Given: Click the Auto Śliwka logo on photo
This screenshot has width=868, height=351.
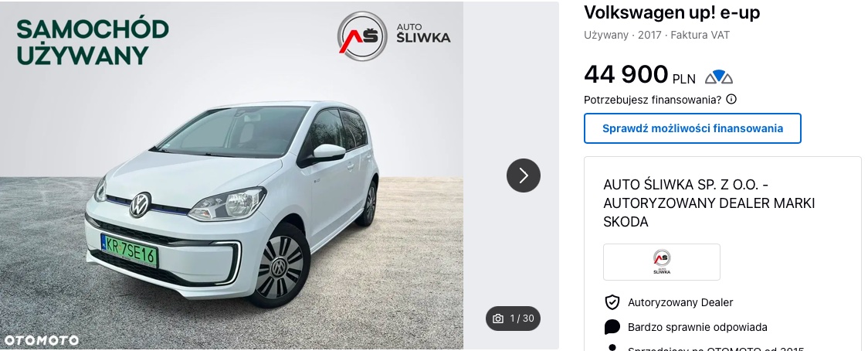Looking at the screenshot, I should [394, 35].
